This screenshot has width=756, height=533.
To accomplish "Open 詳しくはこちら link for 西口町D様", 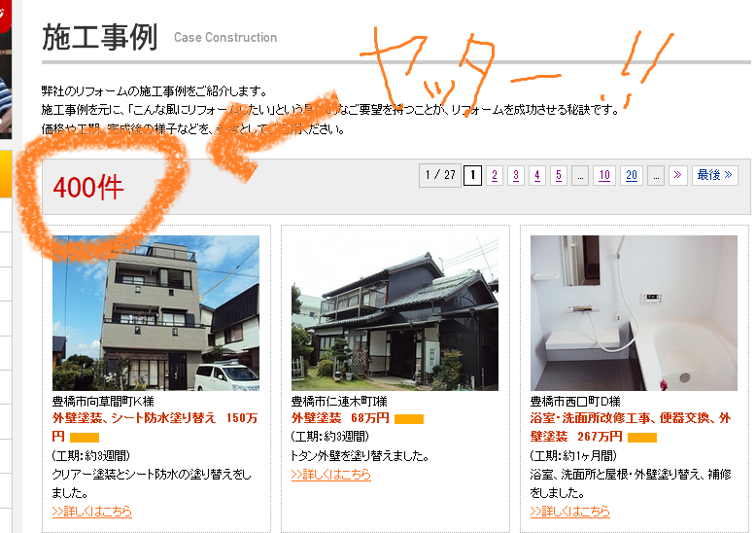I will pyautogui.click(x=569, y=512).
